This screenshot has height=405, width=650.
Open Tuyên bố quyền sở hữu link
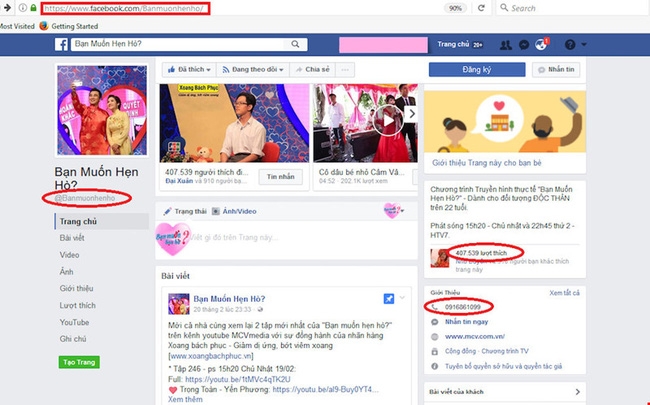pos(504,366)
